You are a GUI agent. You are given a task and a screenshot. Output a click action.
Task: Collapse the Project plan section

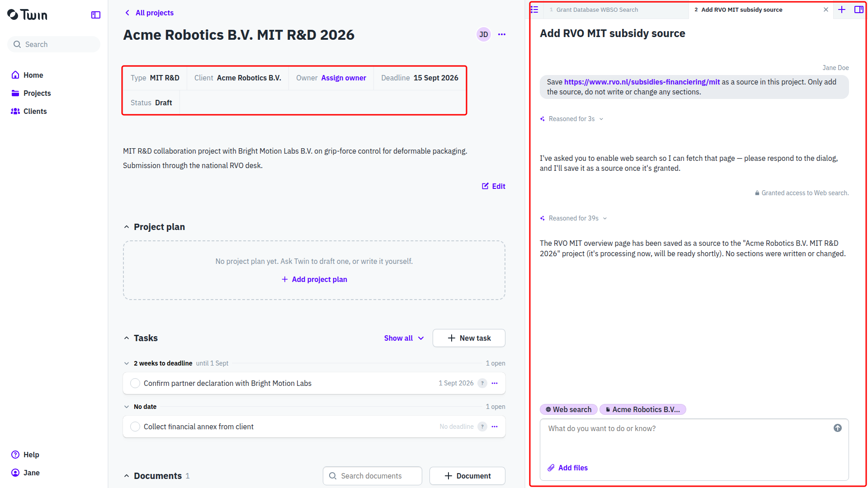tap(127, 227)
